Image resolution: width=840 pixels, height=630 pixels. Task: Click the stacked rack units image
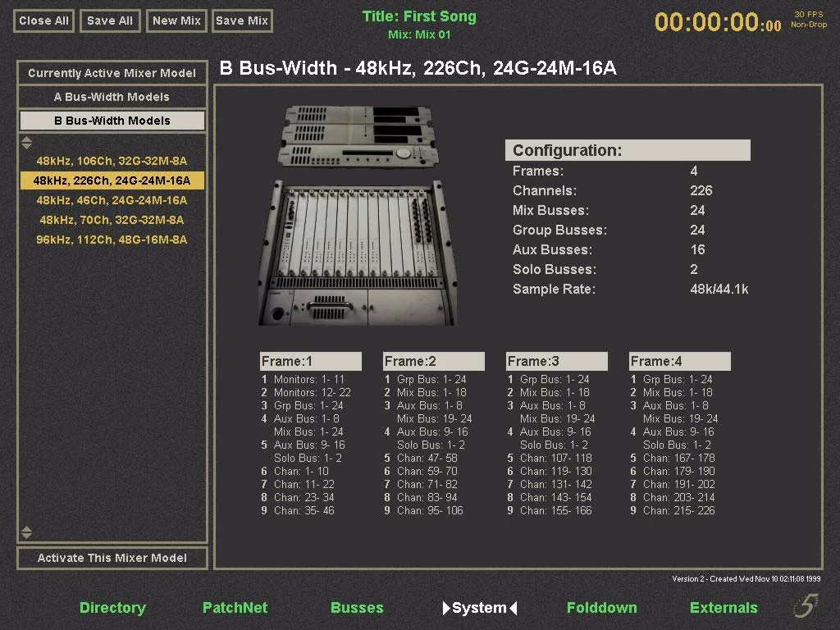point(358,137)
